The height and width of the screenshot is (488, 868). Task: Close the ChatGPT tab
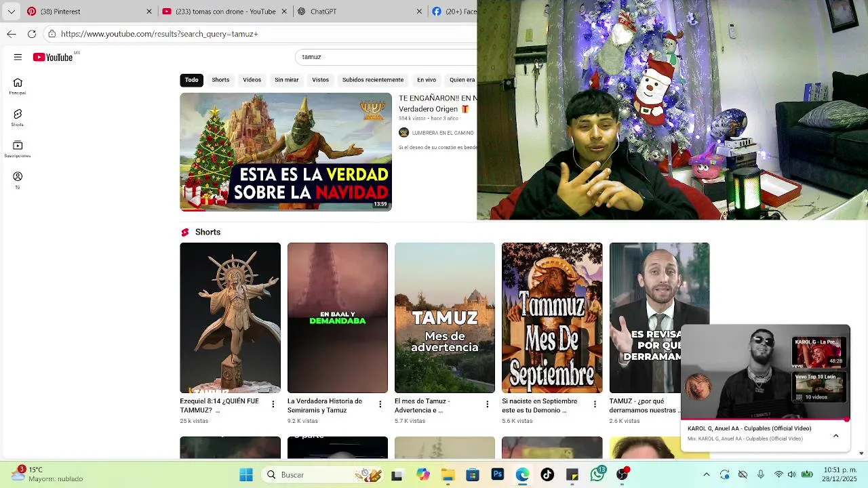(419, 12)
